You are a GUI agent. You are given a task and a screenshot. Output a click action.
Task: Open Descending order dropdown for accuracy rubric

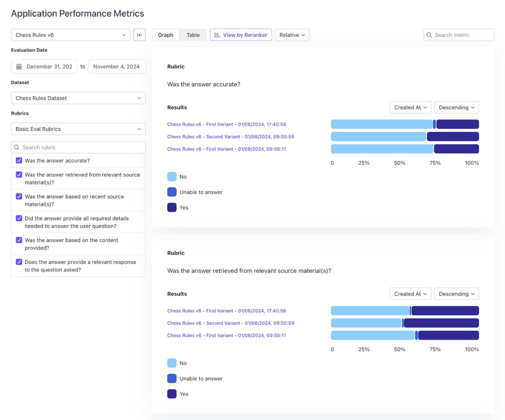(x=456, y=107)
